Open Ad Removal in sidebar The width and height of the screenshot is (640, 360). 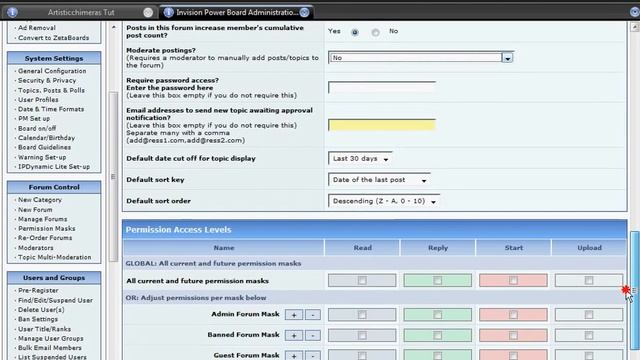37,28
